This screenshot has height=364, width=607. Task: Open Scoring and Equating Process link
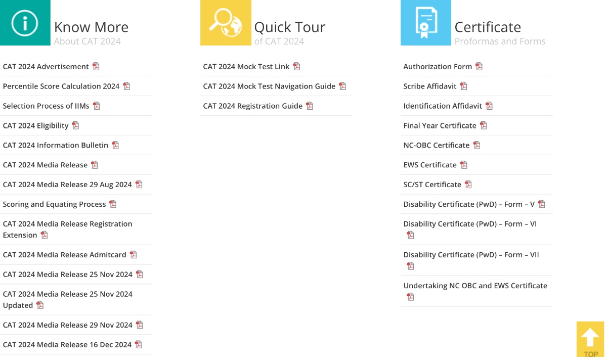[54, 205]
